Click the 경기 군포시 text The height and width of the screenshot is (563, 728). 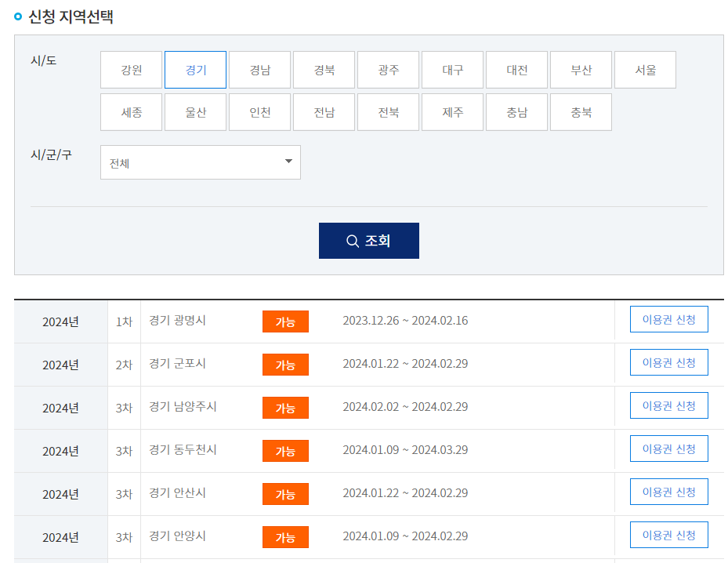click(x=177, y=364)
